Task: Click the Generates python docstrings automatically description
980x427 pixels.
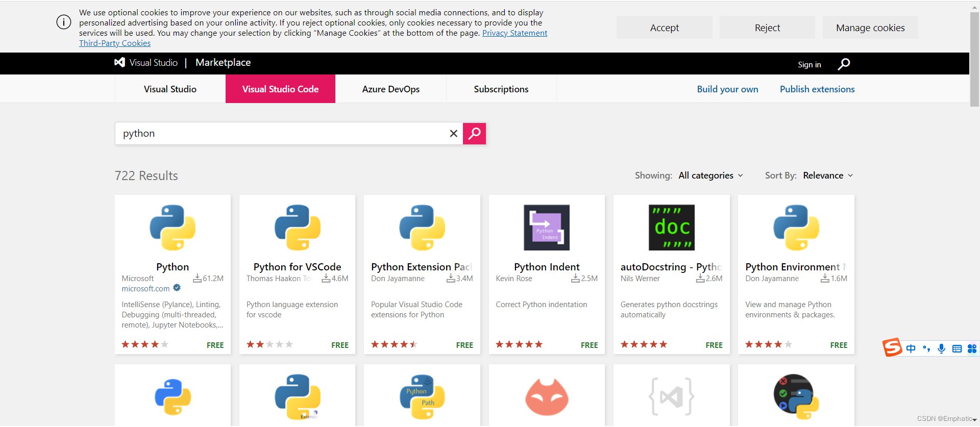Action: (669, 310)
